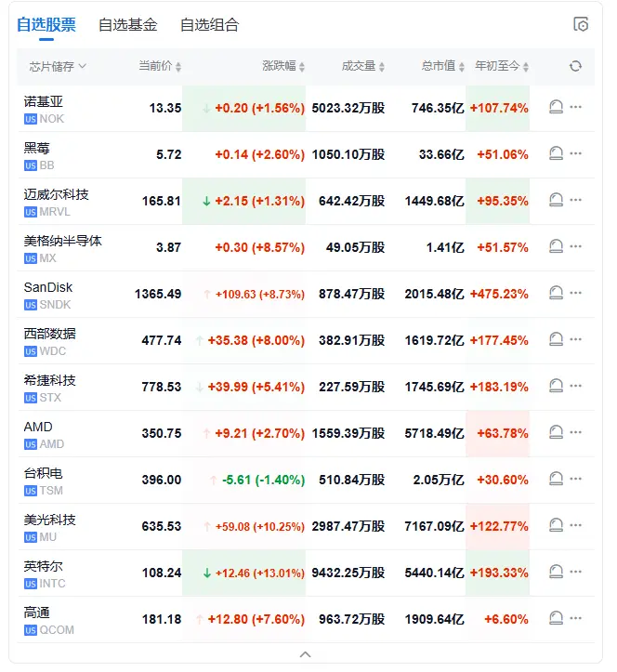617x672 pixels.
Task: Collapse the list with bottom chevron
Action: pos(305,654)
